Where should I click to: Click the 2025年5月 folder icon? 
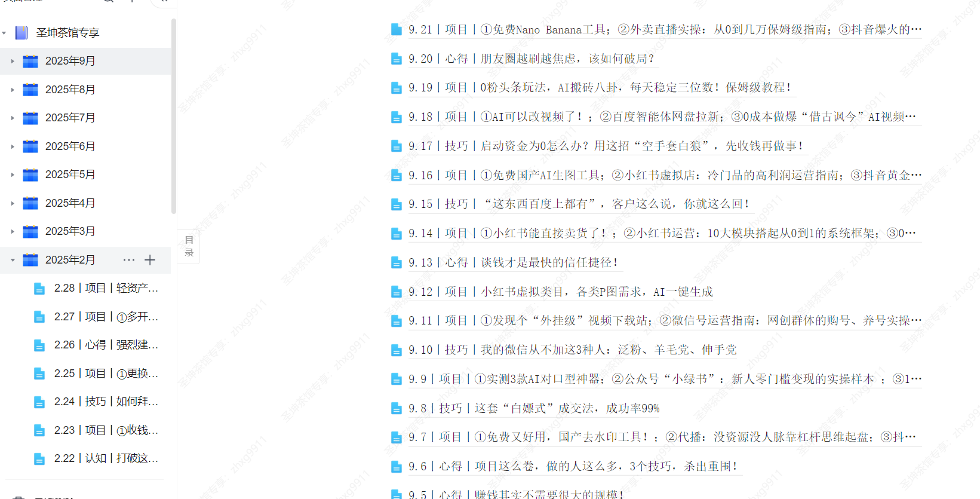pos(30,175)
